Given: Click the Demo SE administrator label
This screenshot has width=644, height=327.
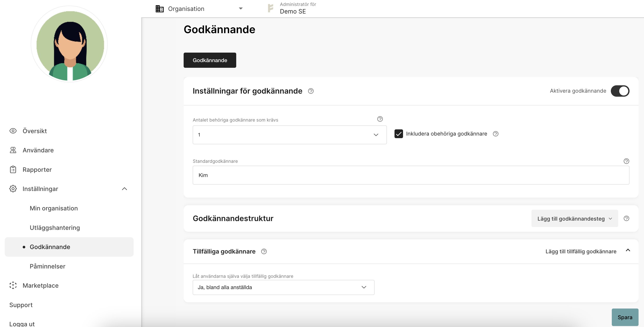Looking at the screenshot, I should click(298, 8).
